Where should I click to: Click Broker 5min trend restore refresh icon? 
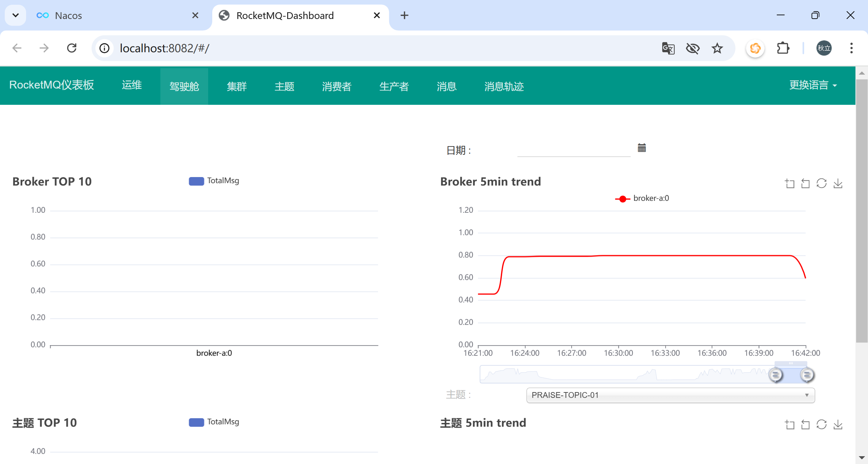click(x=822, y=183)
